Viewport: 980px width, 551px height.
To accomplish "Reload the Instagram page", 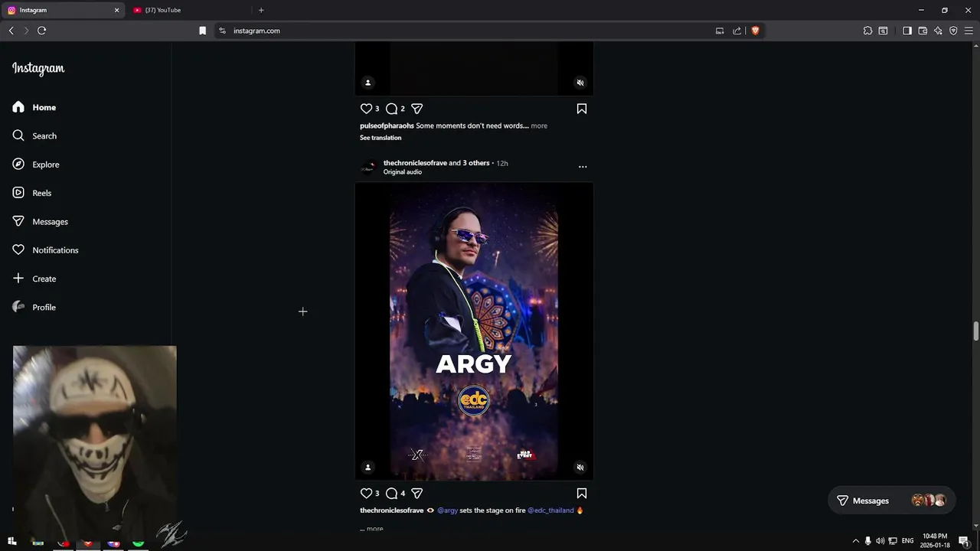I will pos(41,31).
